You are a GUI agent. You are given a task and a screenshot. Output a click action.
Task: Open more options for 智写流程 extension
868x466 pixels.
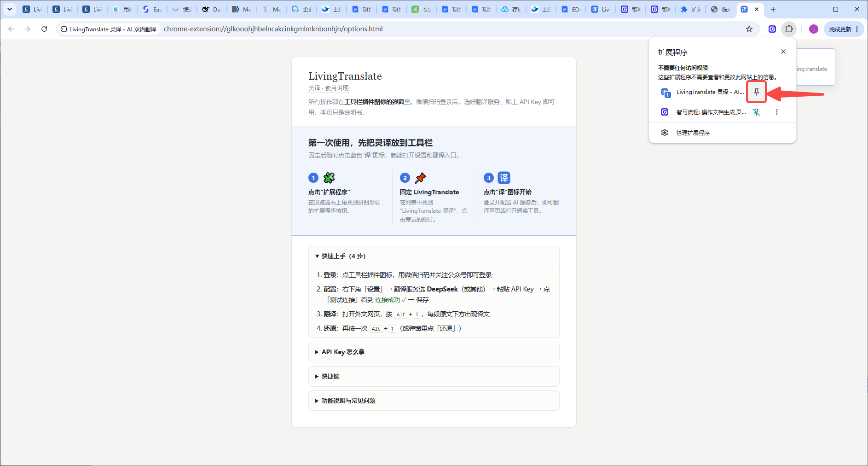pyautogui.click(x=776, y=112)
